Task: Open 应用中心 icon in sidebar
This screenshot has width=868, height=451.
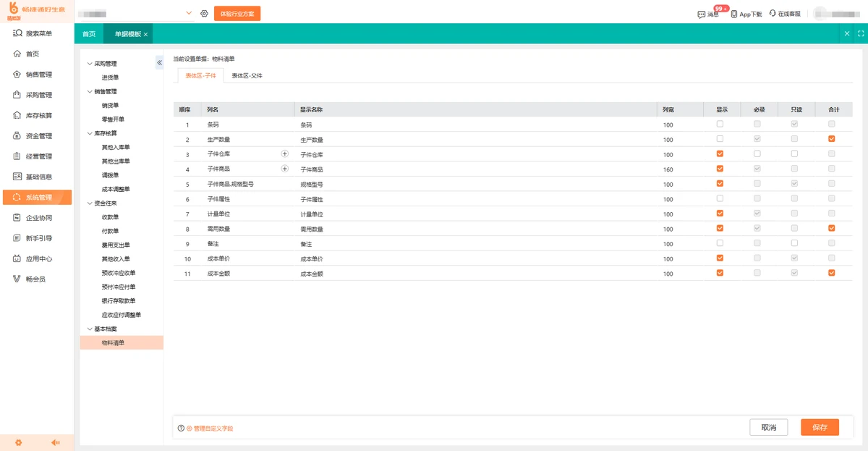Action: pos(17,258)
